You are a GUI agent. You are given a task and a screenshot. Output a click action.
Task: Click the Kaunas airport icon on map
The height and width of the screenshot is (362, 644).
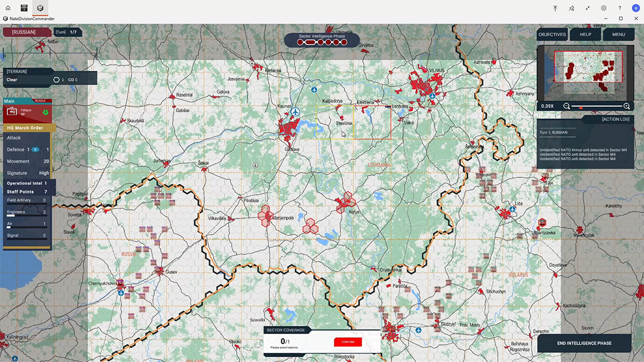click(x=295, y=112)
